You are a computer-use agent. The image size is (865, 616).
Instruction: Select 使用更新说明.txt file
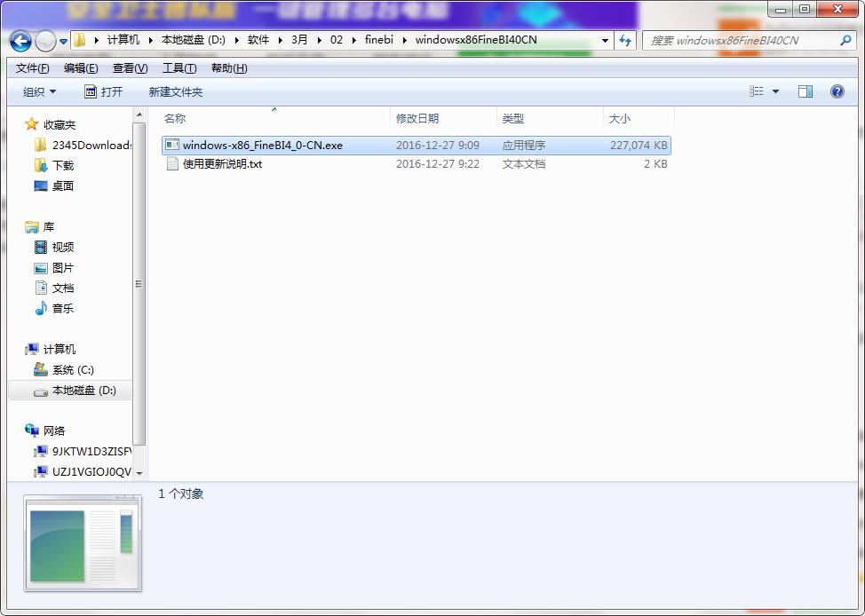coord(417,164)
